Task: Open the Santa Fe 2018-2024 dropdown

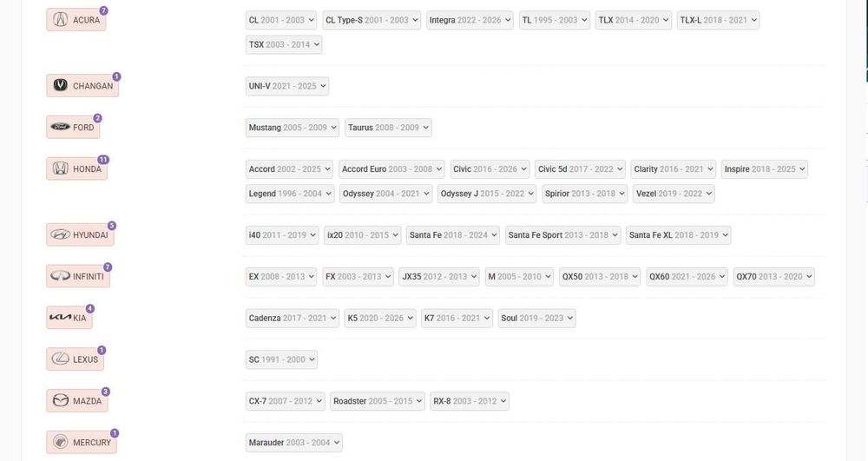Action: pos(453,235)
